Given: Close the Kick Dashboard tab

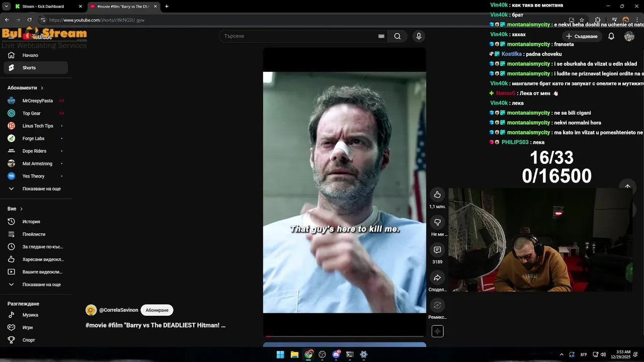Looking at the screenshot, I should (x=80, y=7).
